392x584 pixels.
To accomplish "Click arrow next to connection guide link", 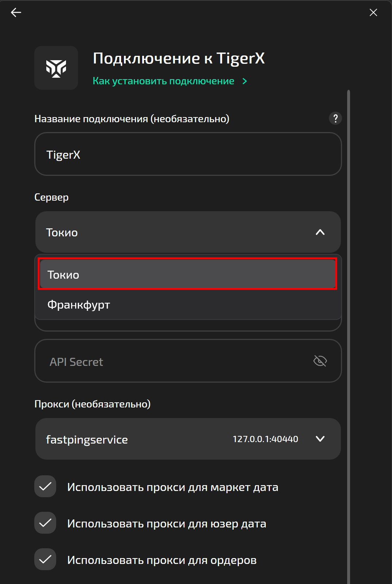I will pos(245,81).
